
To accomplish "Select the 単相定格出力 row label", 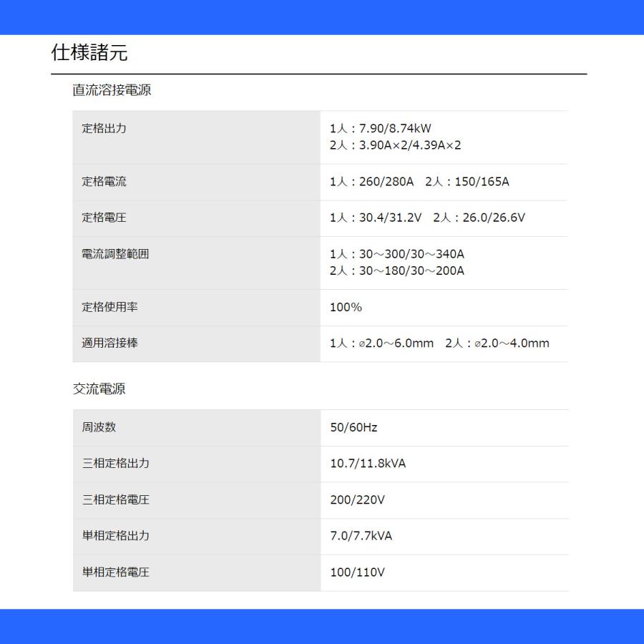I will (115, 535).
